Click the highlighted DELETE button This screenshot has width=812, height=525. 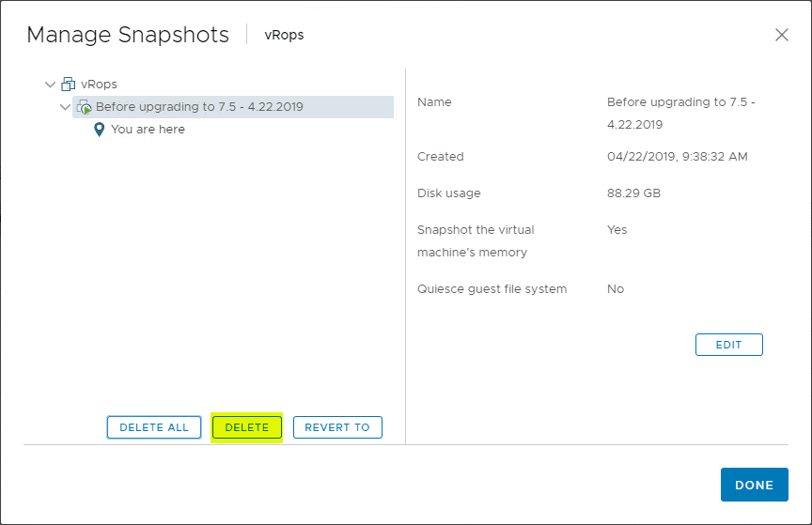pyautogui.click(x=247, y=427)
